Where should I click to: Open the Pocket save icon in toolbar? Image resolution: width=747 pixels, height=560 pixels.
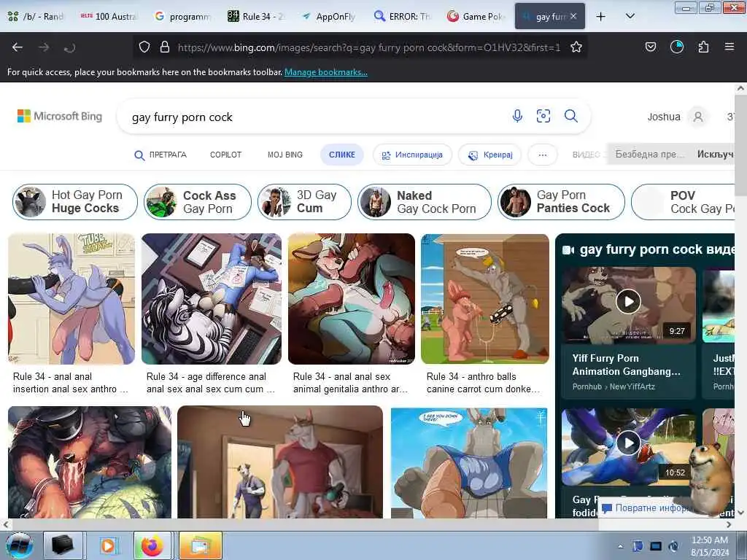click(650, 47)
